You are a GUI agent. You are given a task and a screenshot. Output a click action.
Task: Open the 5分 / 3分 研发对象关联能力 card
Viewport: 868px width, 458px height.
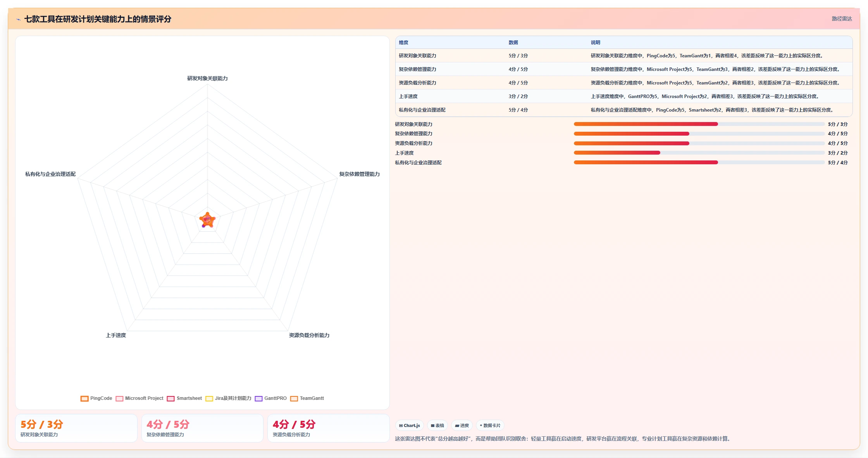coord(76,428)
